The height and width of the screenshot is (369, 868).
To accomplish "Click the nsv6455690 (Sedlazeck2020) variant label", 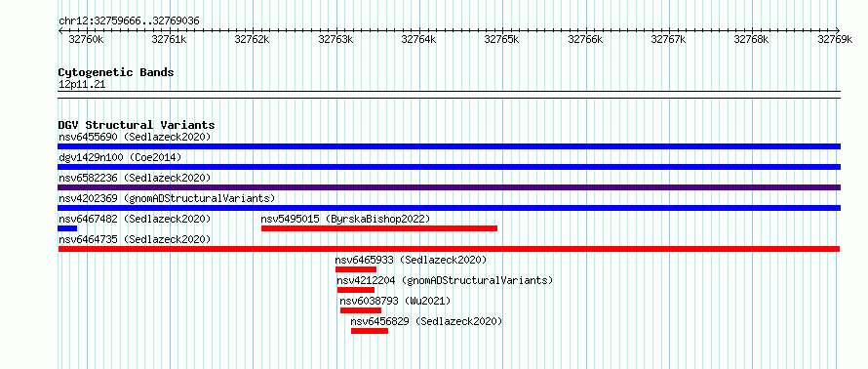I will coord(135,137).
